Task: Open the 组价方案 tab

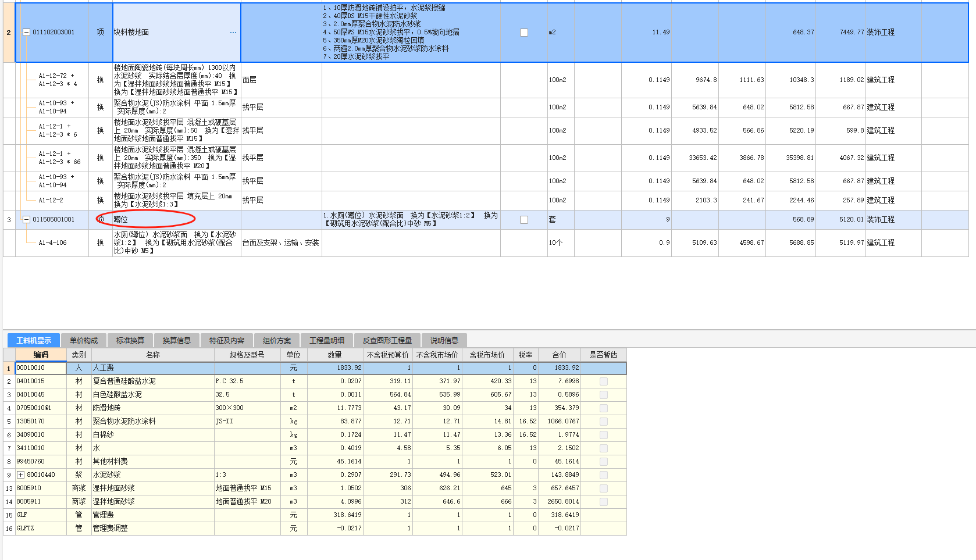Action: click(x=277, y=341)
